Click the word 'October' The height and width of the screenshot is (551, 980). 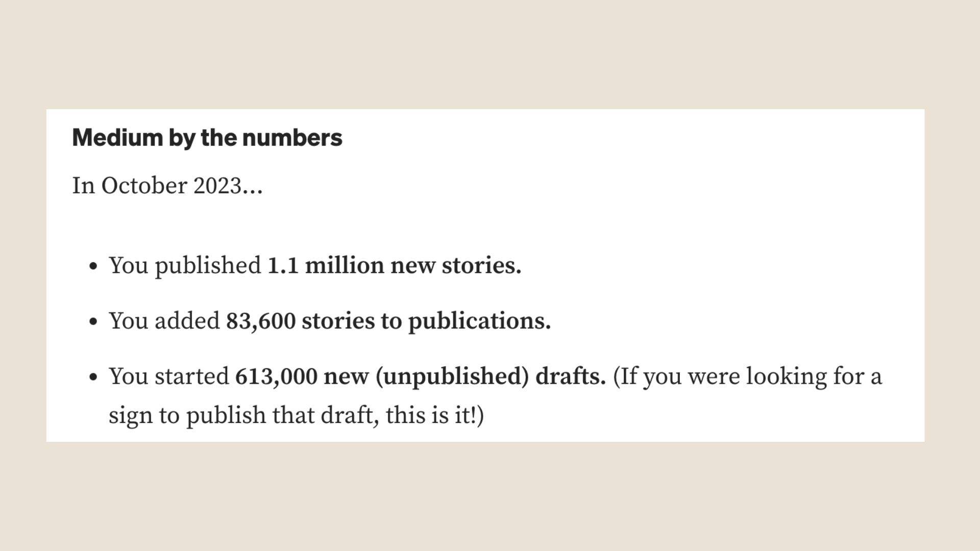pos(144,186)
